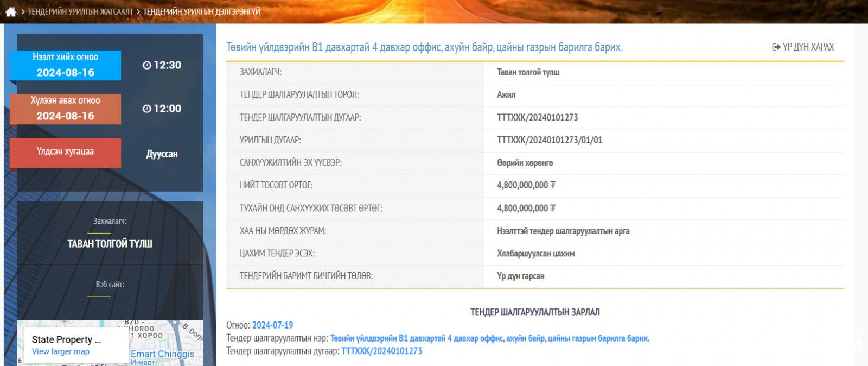The image size is (868, 366).
Task: Click the clock icon beside 12:30
Action: tap(146, 65)
